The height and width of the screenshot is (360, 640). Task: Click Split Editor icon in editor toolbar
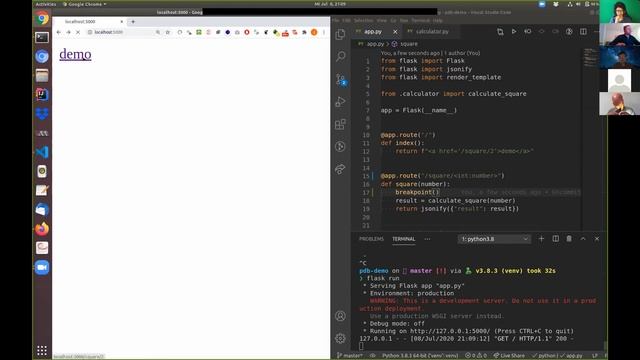[583, 31]
